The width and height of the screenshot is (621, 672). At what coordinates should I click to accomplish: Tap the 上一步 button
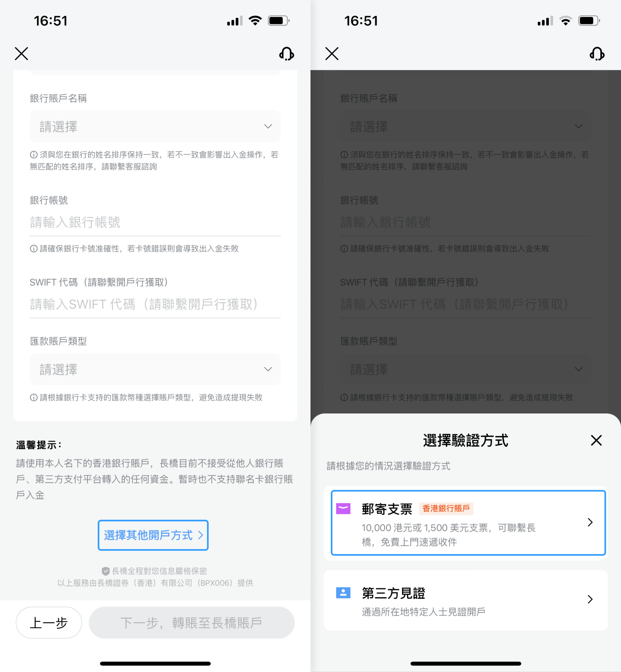click(49, 622)
